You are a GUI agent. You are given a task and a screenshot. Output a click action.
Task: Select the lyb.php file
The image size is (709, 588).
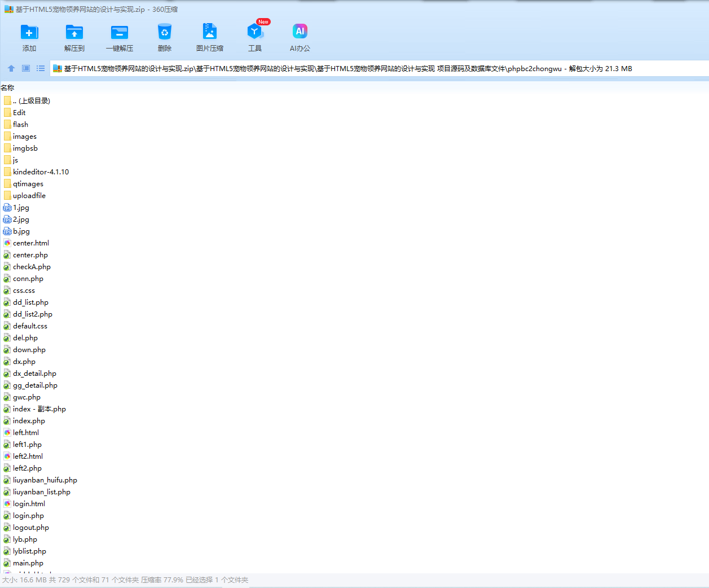point(20,539)
